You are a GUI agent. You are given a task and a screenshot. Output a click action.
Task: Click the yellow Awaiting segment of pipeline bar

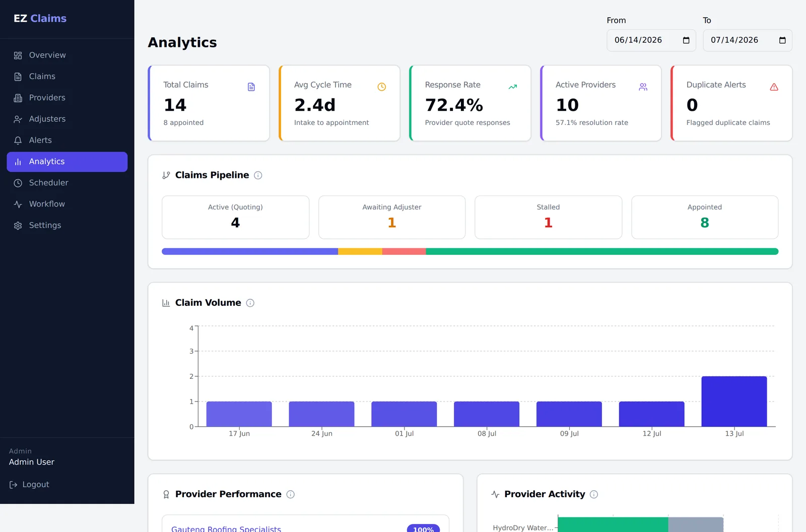(360, 251)
